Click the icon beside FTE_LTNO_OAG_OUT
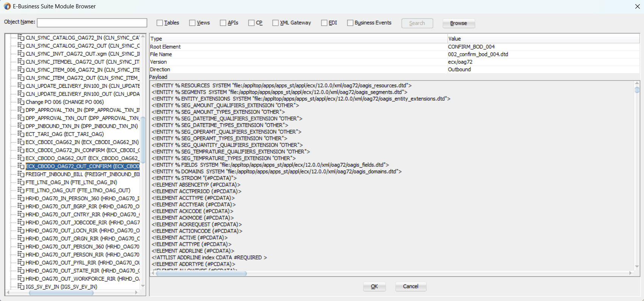Viewport: 644px width, 301px height. coord(21,190)
